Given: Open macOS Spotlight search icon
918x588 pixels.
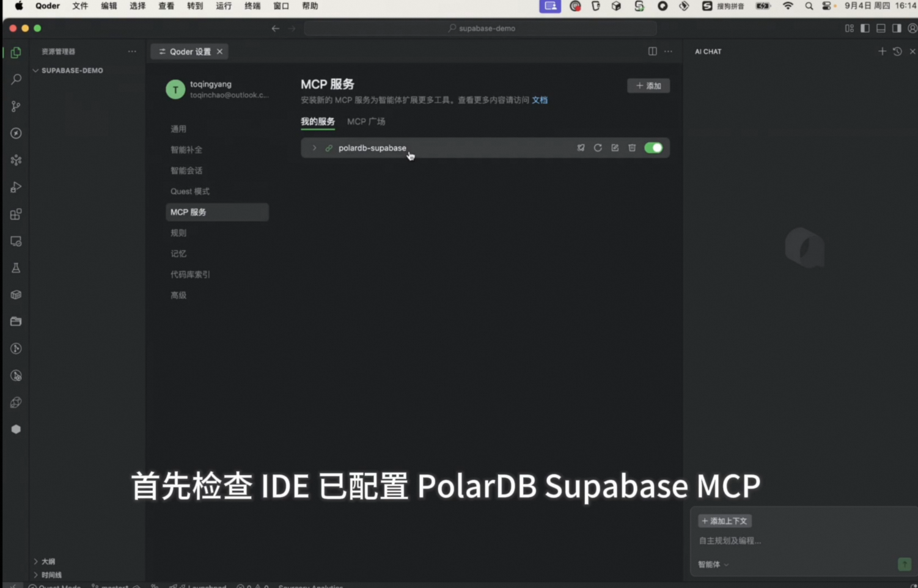Looking at the screenshot, I should [x=809, y=6].
